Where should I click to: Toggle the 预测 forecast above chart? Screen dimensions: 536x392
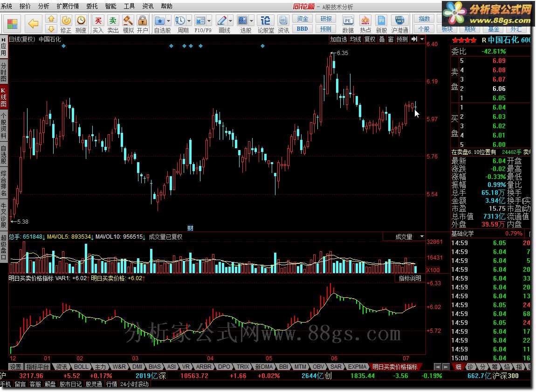402,39
